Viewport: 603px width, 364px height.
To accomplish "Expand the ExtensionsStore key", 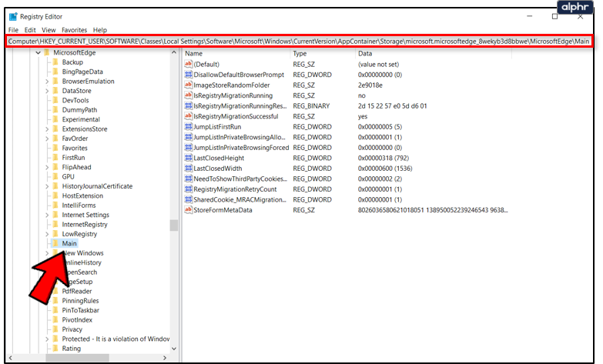I will (x=47, y=129).
